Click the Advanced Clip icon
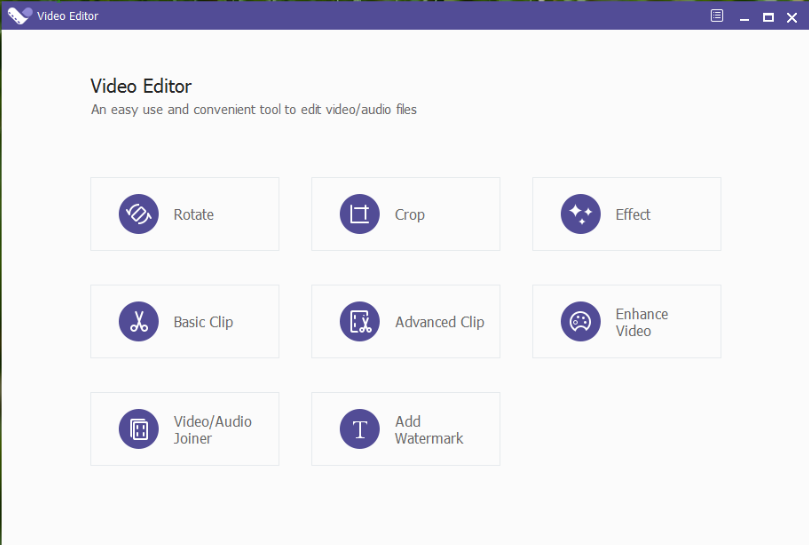This screenshot has height=545, width=809. coord(360,321)
